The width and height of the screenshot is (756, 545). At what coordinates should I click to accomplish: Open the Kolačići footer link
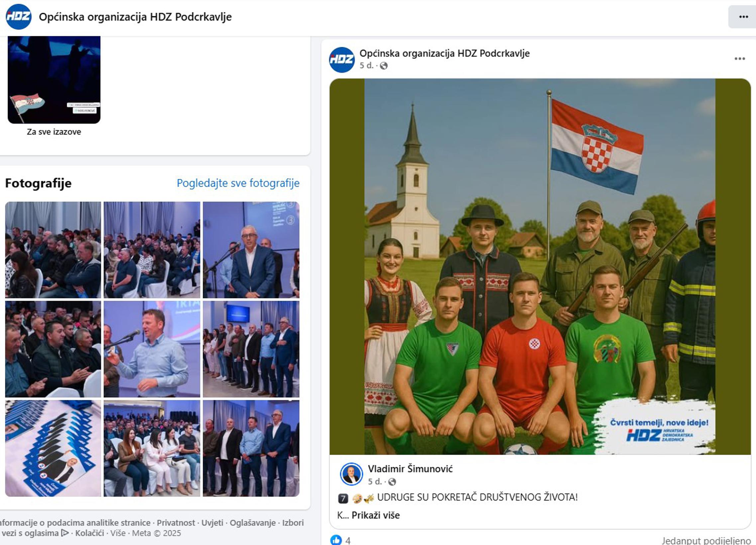90,533
